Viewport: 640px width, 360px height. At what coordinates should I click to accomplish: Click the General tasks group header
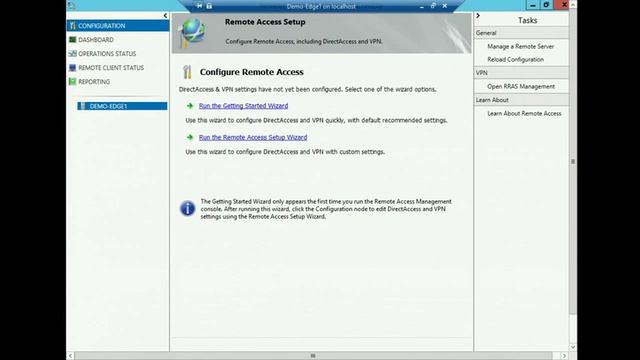click(521, 33)
